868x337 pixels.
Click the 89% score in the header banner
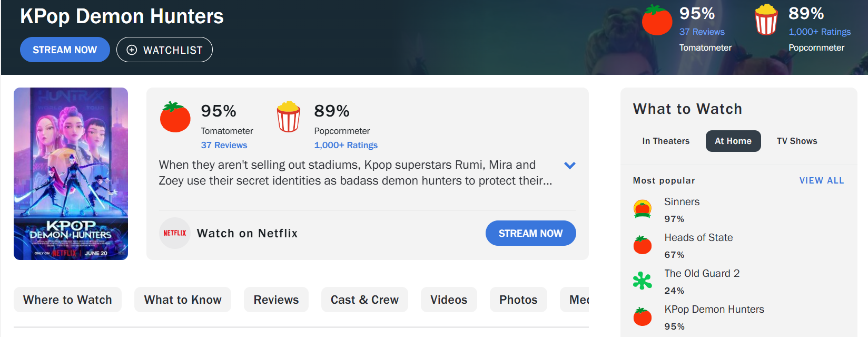pos(806,13)
